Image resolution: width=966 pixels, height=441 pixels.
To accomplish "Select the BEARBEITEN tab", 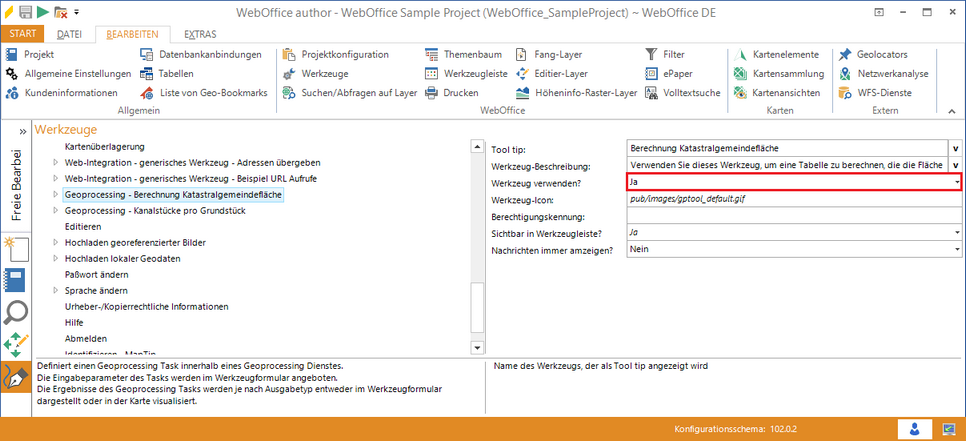I will 132,34.
